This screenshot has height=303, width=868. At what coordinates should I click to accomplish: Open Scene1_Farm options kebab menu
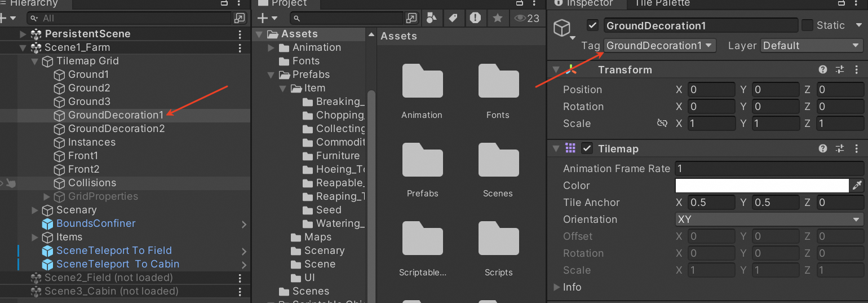[x=241, y=47]
